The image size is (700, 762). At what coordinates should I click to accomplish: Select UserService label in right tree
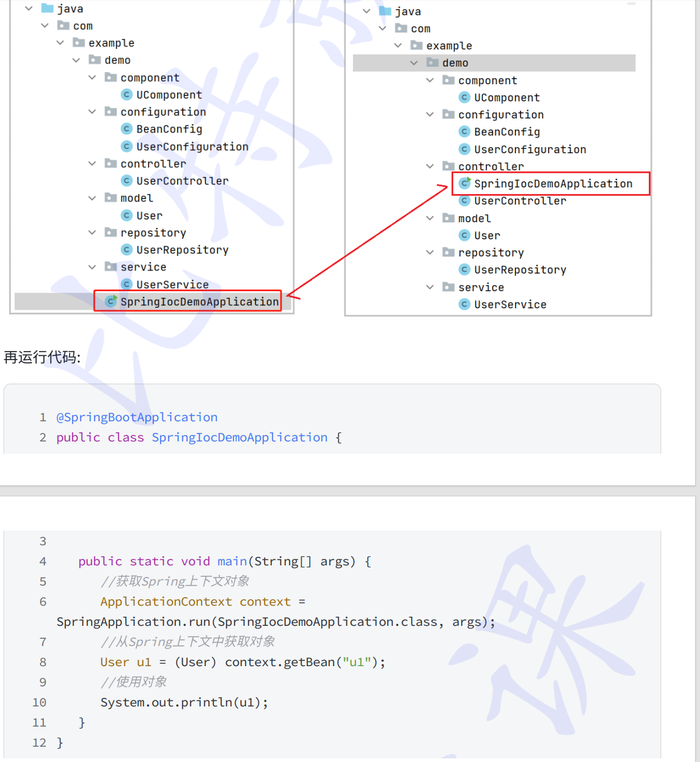(511, 305)
